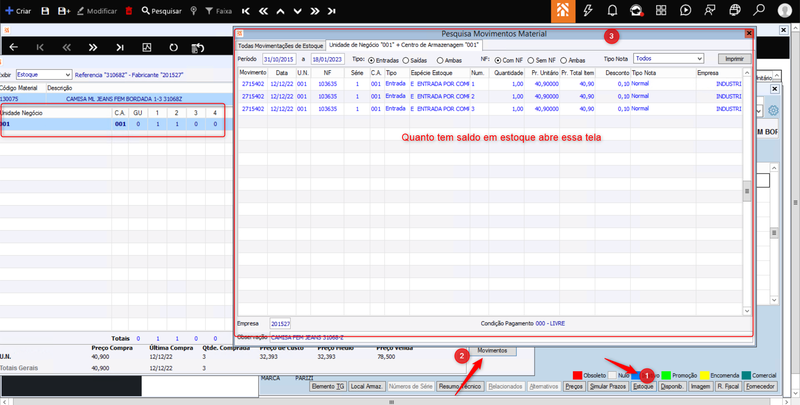The width and height of the screenshot is (800, 405).
Task: Click the up chevron in top toolbar
Action: tap(280, 11)
